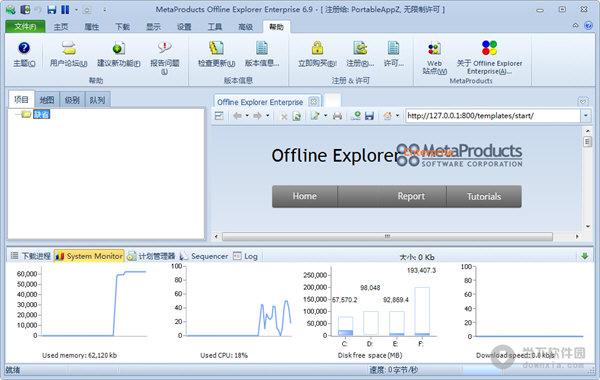
Task: Click the horizontal scrollbar of the browser pane
Action: 387,236
